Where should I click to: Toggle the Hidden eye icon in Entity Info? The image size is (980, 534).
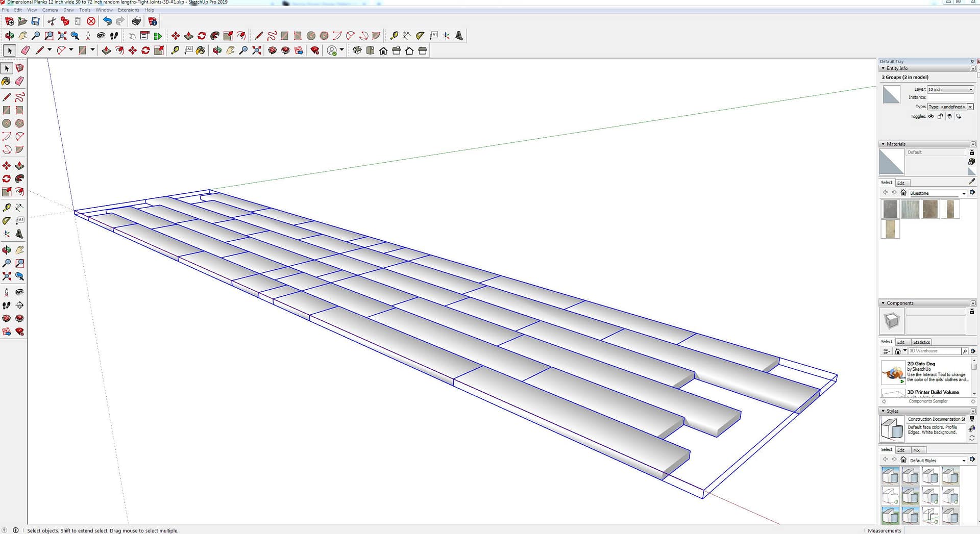click(x=931, y=116)
